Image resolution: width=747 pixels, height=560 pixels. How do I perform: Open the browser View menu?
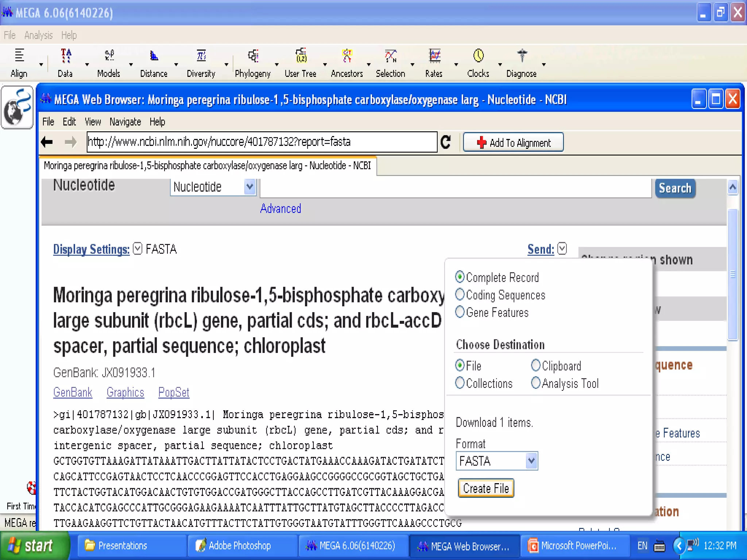click(x=93, y=122)
